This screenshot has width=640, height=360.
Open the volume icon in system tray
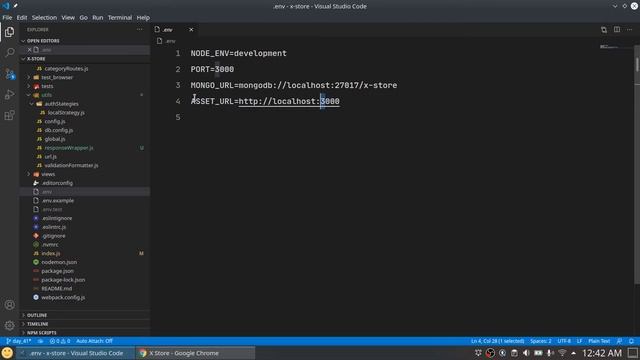(x=526, y=353)
